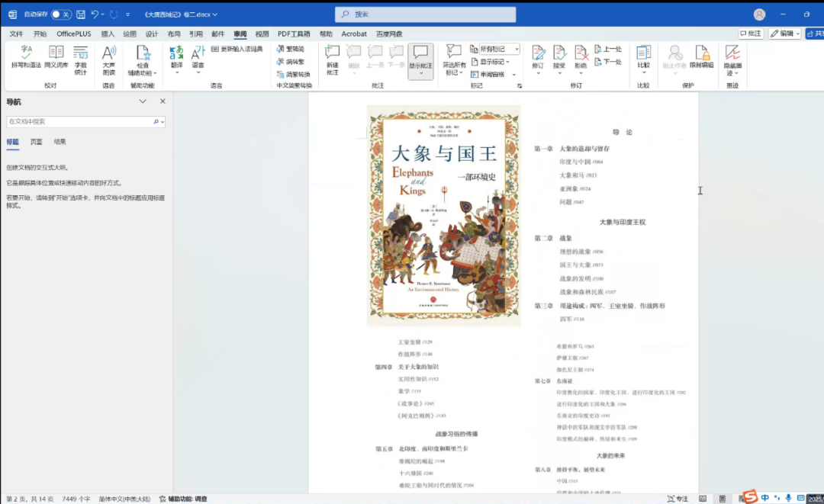Switch to the 视图 ribbon tab
This screenshot has width=824, height=504.
(x=262, y=34)
